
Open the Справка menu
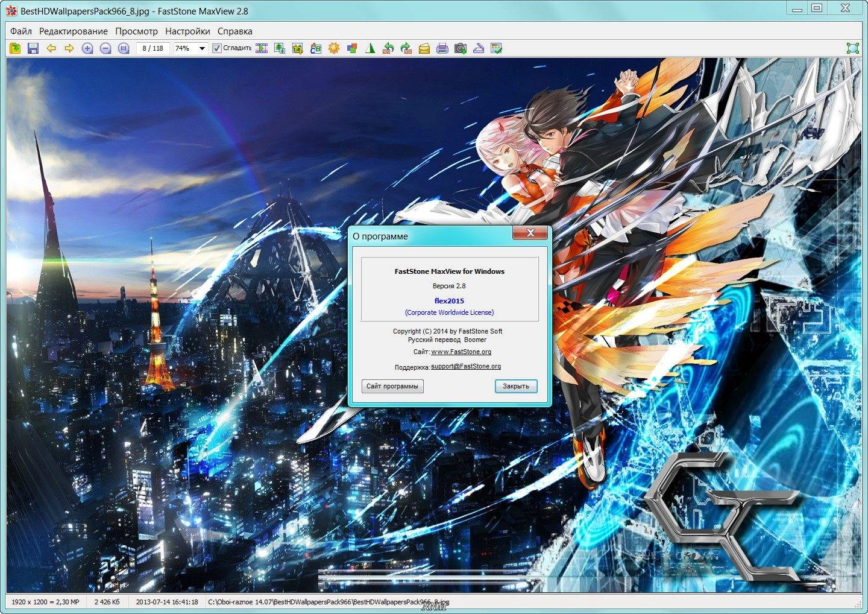[235, 31]
